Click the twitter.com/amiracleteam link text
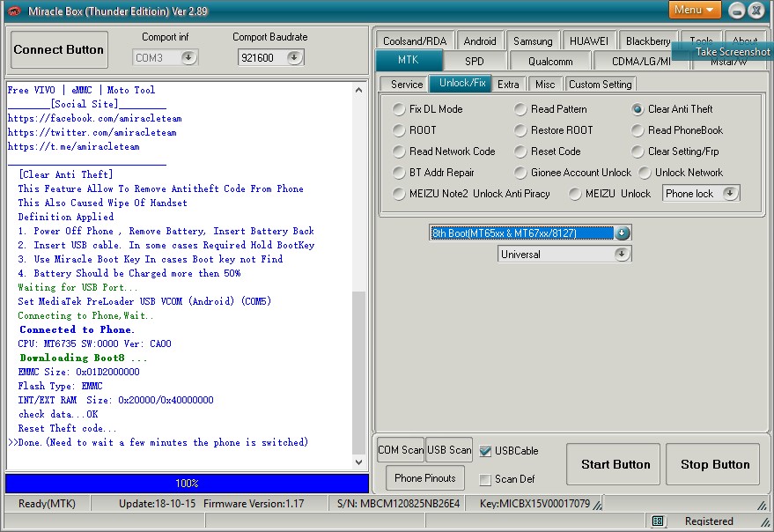This screenshot has height=532, width=774. (92, 133)
